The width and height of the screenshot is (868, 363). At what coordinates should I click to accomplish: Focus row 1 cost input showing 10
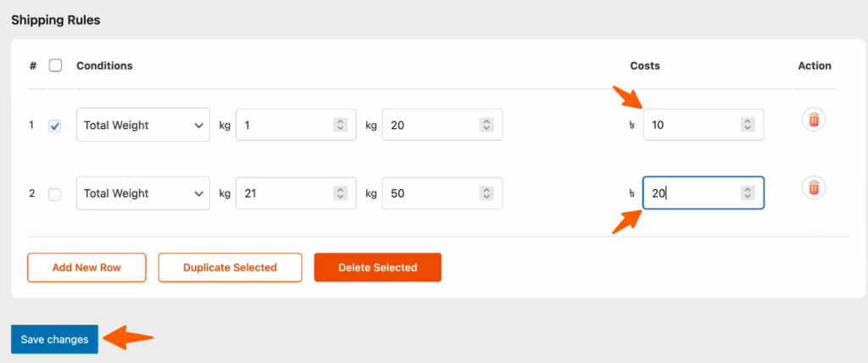(691, 125)
